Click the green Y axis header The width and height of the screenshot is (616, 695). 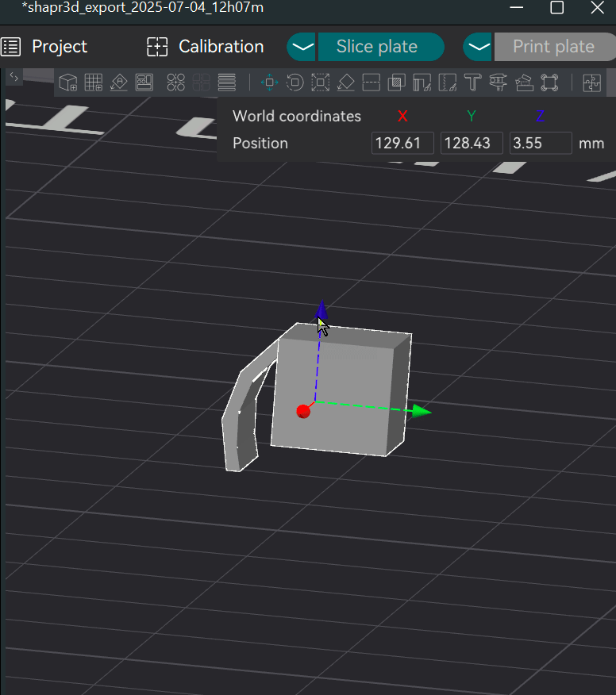pyautogui.click(x=472, y=116)
